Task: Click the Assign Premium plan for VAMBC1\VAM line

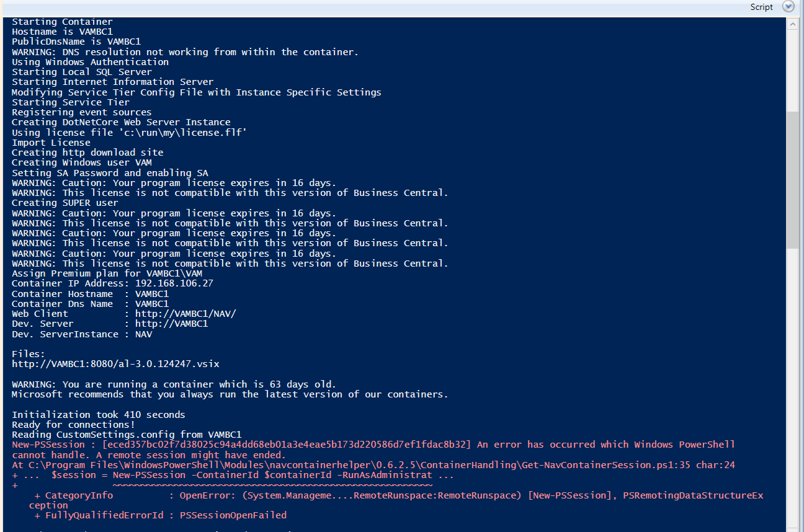Action: pyautogui.click(x=107, y=273)
